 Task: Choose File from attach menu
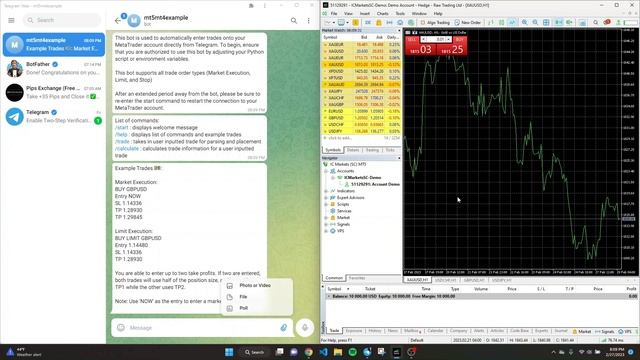256,297
